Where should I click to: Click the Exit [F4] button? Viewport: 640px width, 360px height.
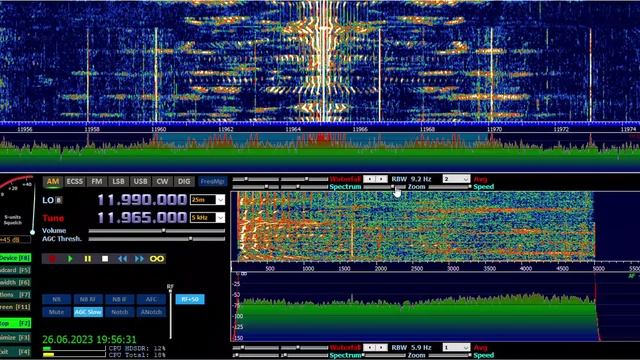(15, 351)
